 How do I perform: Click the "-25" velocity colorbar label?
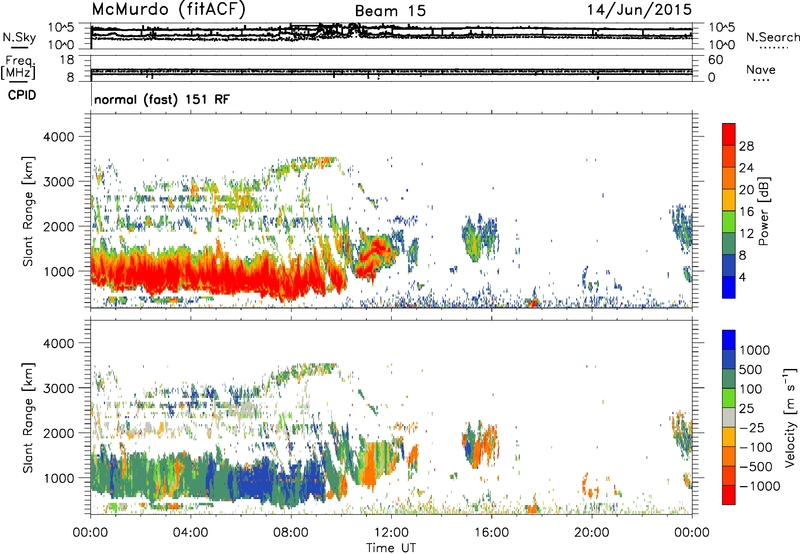tap(752, 428)
